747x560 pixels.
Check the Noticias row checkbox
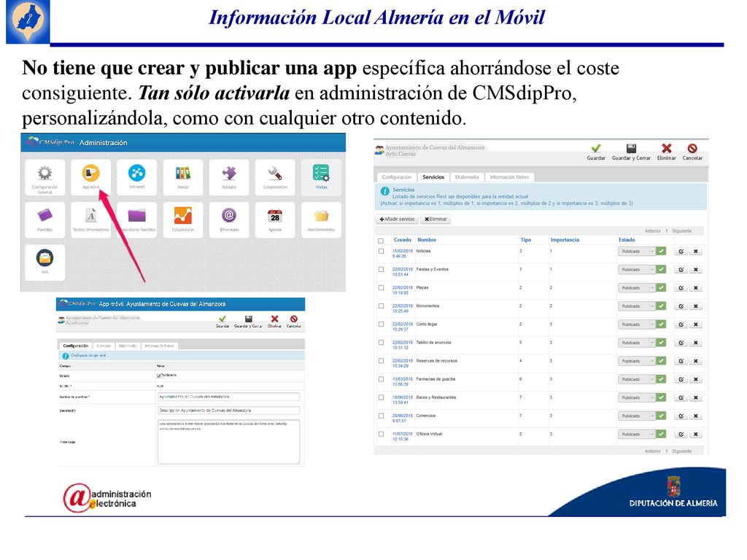click(x=381, y=251)
